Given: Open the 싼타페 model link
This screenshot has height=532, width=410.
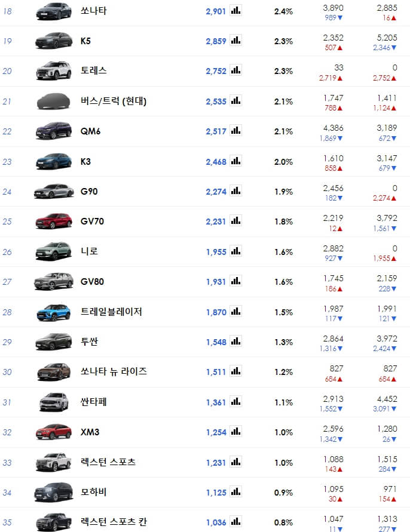Looking at the screenshot, I should click(x=93, y=402).
